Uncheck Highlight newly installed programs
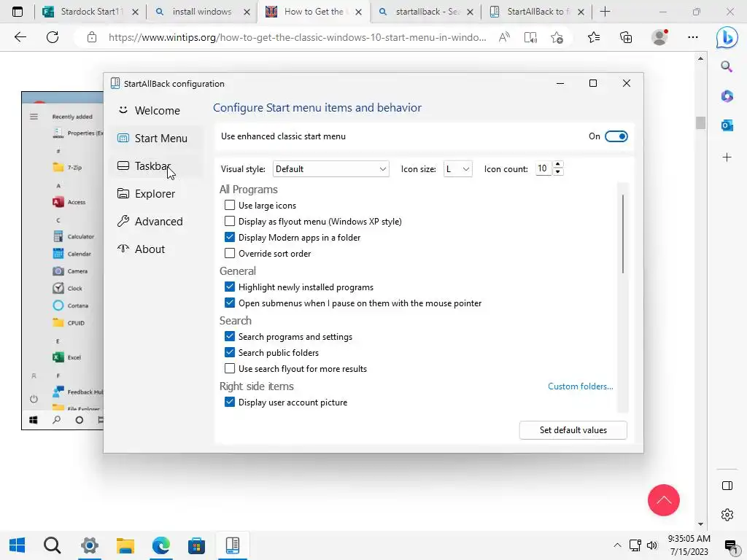The width and height of the screenshot is (747, 560). point(230,287)
